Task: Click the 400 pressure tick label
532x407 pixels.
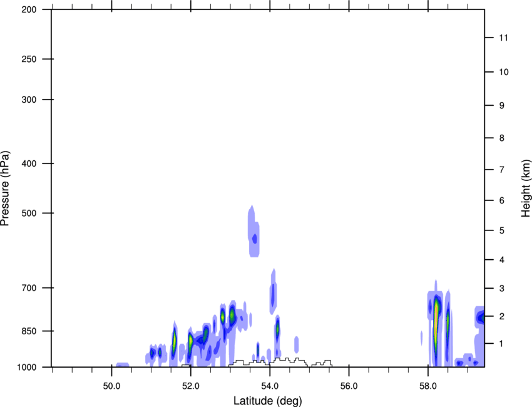Action: (29, 163)
